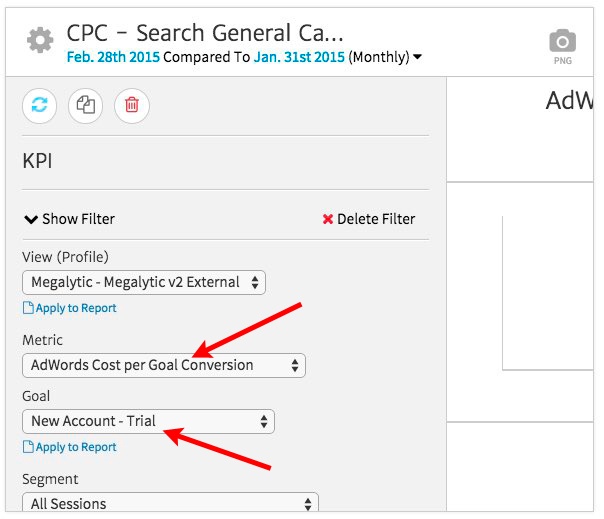
Task: Click Apply to Report under Goal
Action: click(x=70, y=447)
